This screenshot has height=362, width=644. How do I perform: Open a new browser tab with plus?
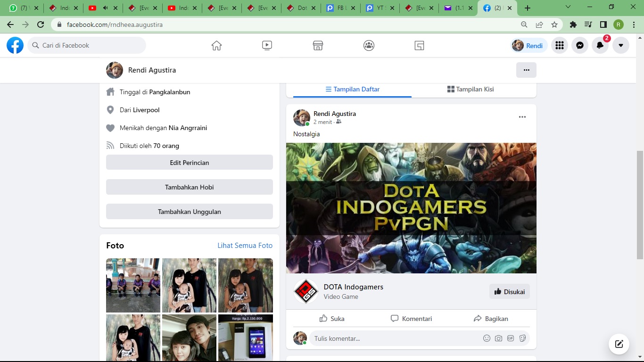click(x=528, y=8)
